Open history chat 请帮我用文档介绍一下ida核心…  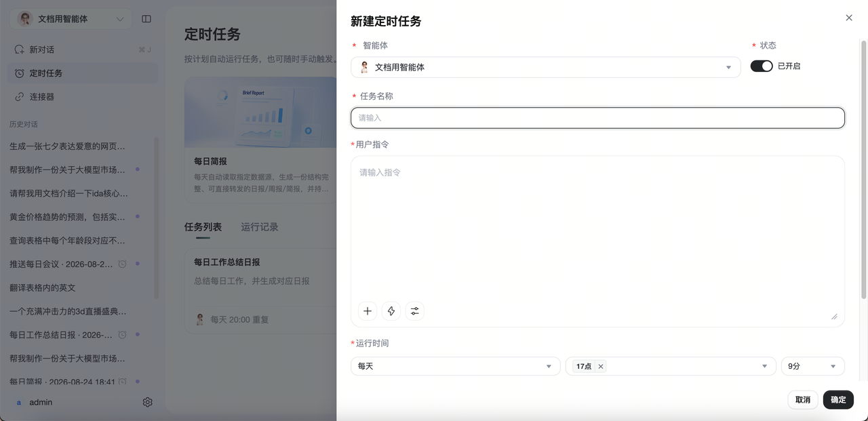68,193
